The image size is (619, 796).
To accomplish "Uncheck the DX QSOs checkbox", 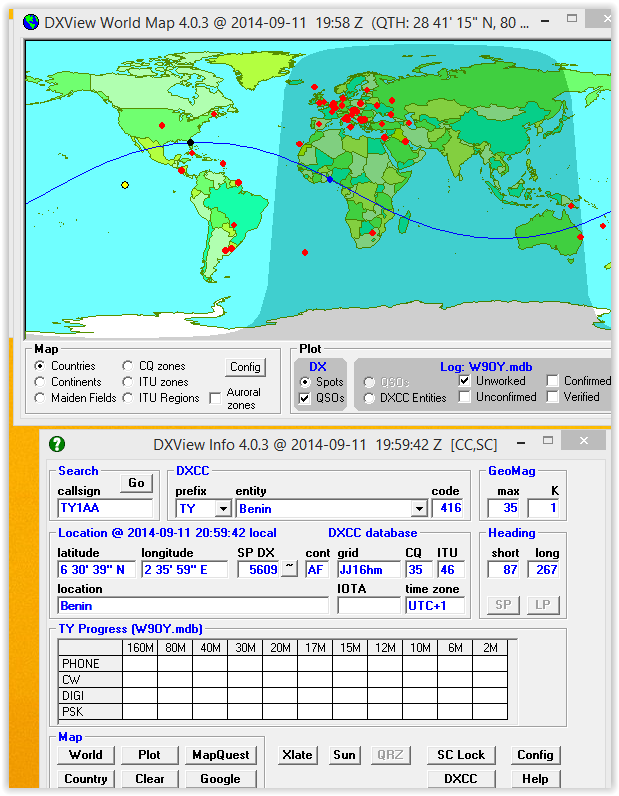I will [305, 398].
